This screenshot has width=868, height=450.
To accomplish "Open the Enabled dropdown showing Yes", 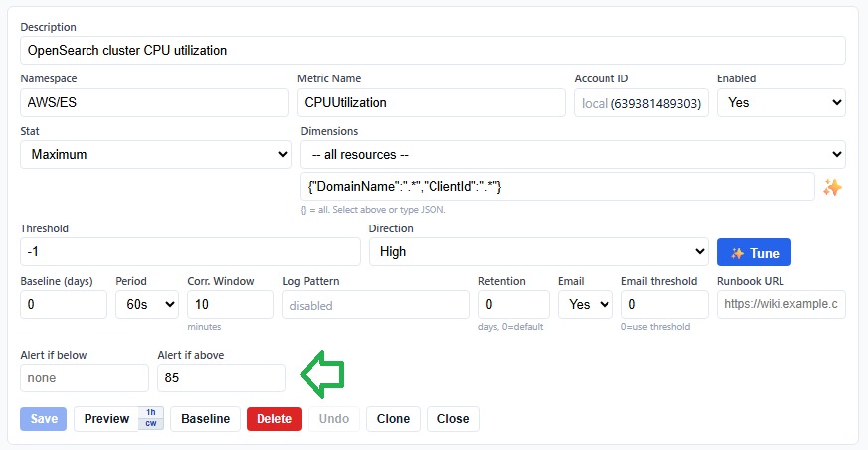I will (781, 103).
